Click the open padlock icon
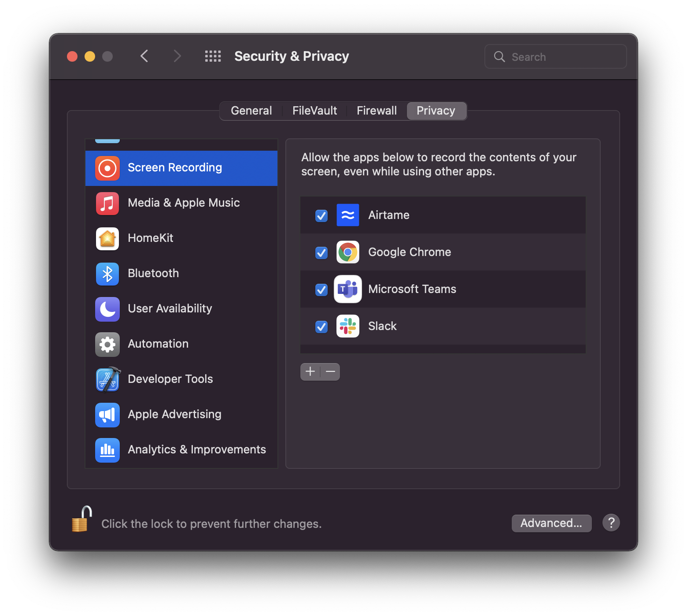This screenshot has width=687, height=616. point(82,519)
